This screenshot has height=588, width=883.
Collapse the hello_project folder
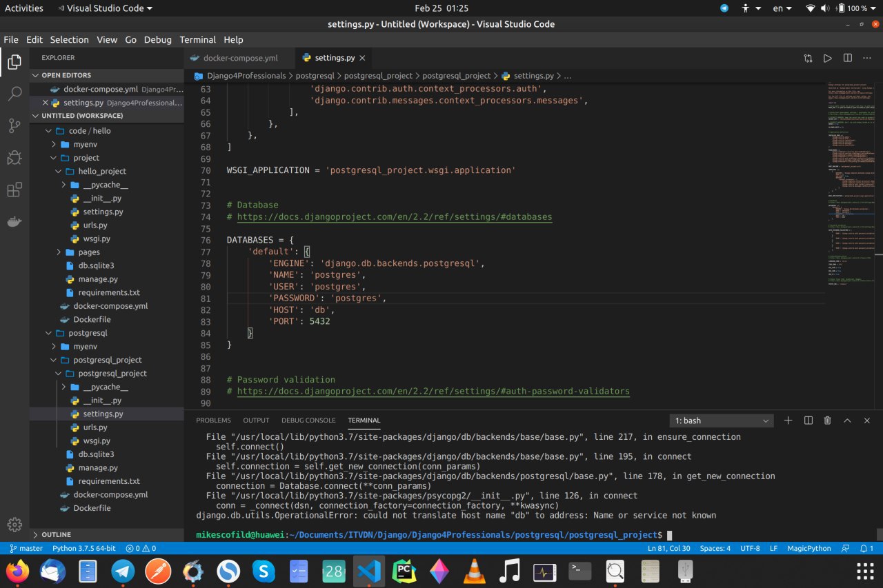107,171
